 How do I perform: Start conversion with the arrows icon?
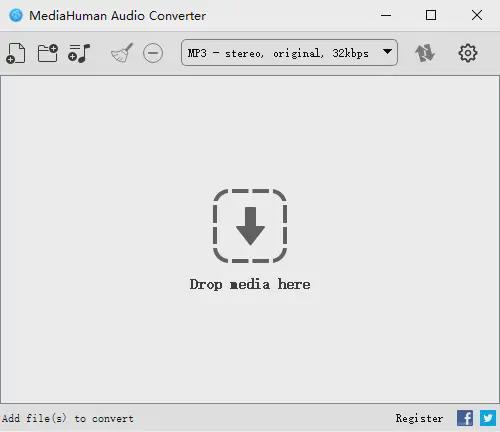point(424,53)
